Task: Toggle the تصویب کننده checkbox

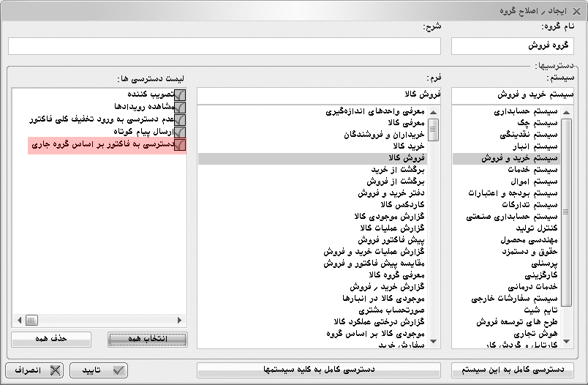Action: (180, 94)
